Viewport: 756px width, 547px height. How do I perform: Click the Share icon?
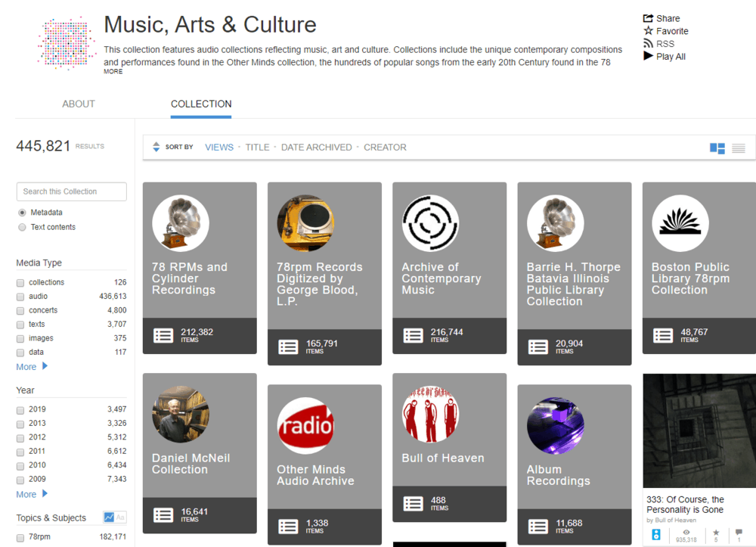[x=648, y=18]
